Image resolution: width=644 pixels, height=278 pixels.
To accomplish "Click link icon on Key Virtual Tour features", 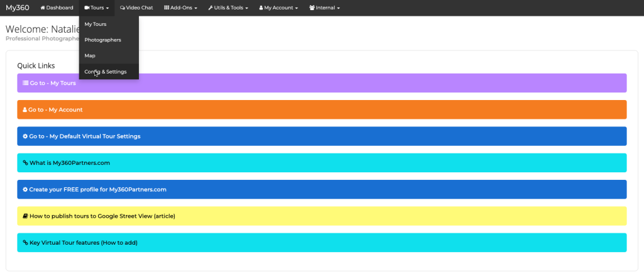I will pyautogui.click(x=25, y=243).
